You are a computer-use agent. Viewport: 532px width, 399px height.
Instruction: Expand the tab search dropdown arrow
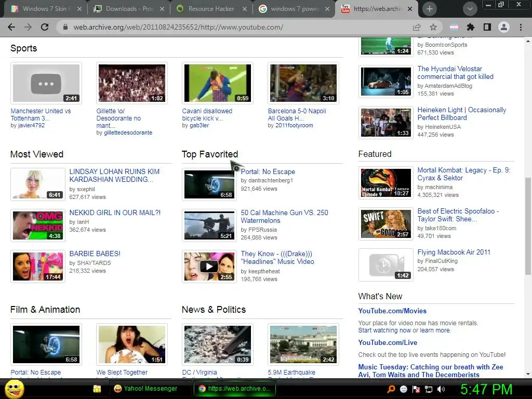coord(470,9)
